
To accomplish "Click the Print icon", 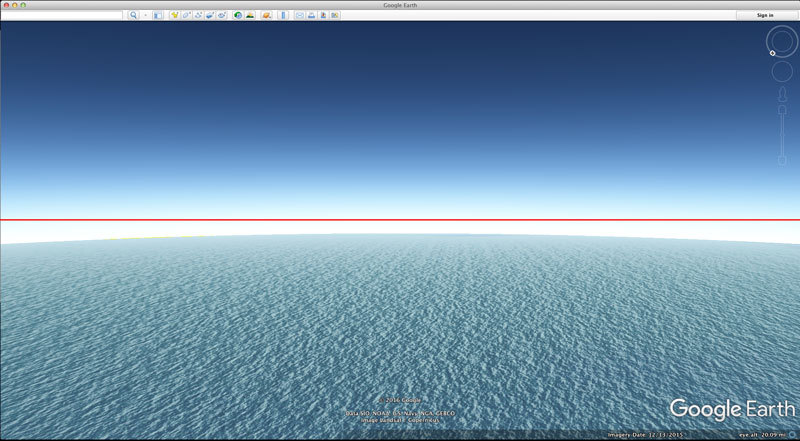I will click(x=311, y=15).
